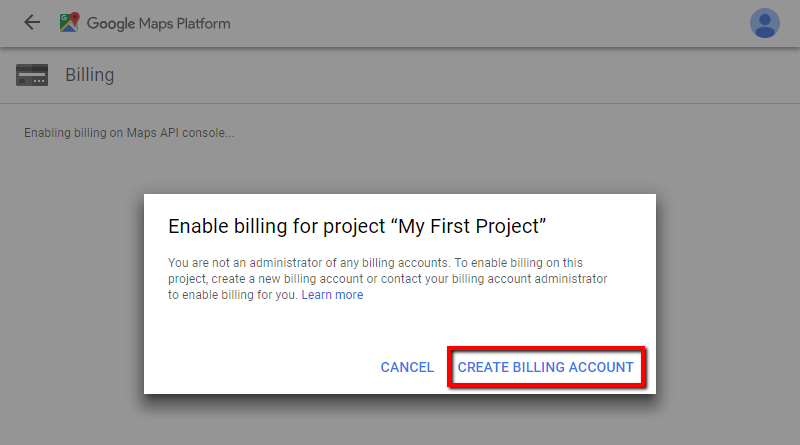Click the back arrow in the header

point(32,22)
